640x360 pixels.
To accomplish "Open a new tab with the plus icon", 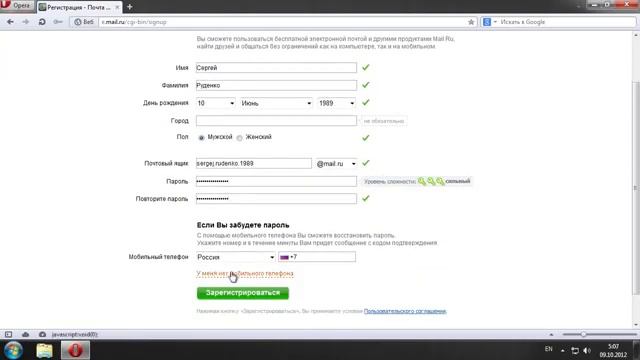I will pyautogui.click(x=130, y=7).
